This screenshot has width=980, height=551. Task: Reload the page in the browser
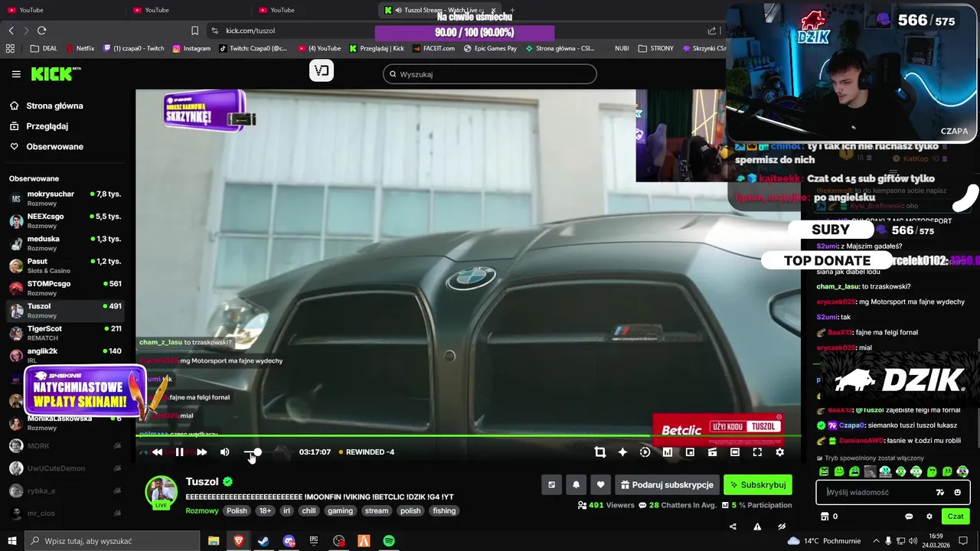point(41,31)
